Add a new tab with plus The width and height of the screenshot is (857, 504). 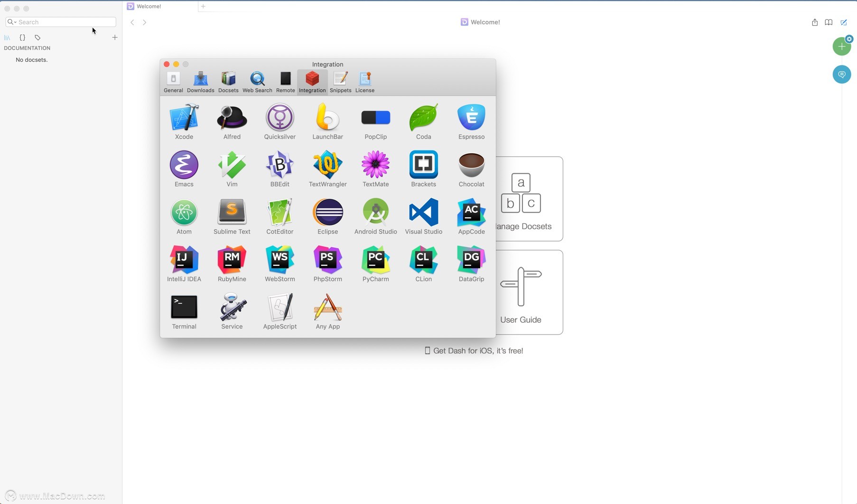click(x=203, y=6)
